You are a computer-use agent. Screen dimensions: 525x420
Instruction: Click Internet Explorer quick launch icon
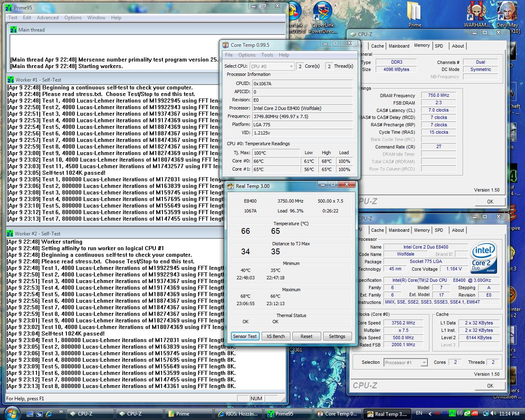pos(49,413)
